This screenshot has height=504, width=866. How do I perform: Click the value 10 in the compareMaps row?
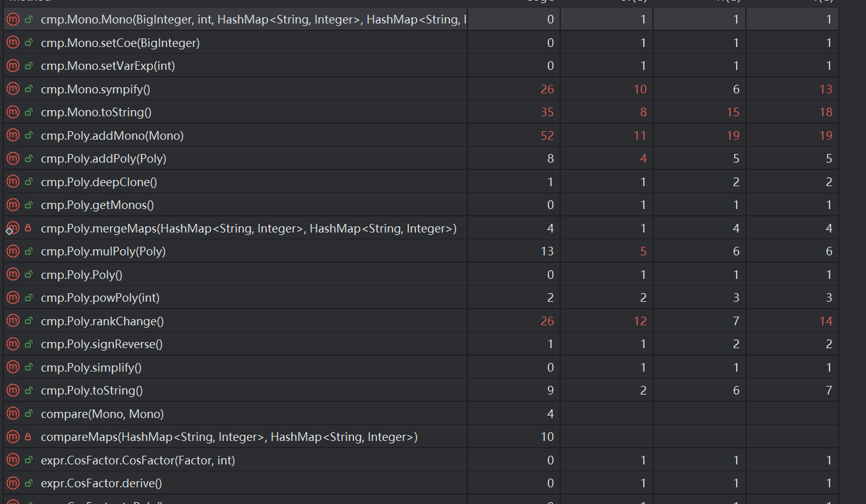pyautogui.click(x=547, y=437)
